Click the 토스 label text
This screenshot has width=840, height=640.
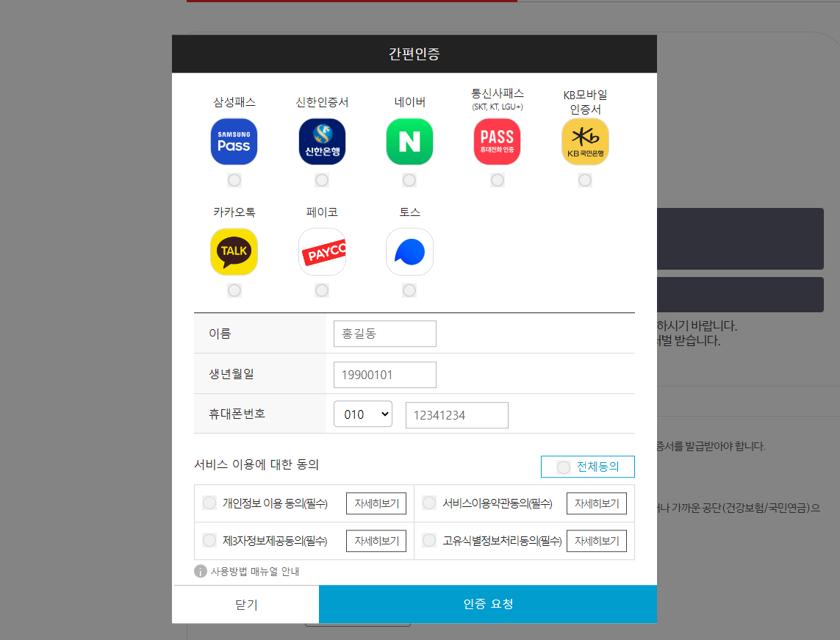tap(410, 212)
